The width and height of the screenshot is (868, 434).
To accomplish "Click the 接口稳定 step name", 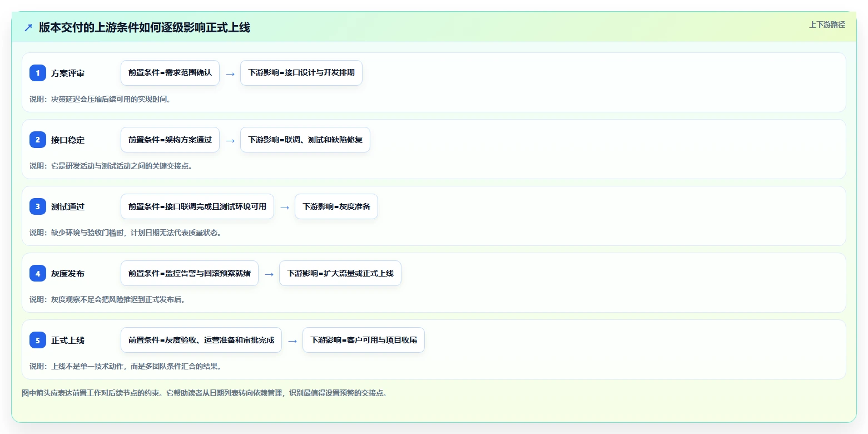I will (68, 140).
